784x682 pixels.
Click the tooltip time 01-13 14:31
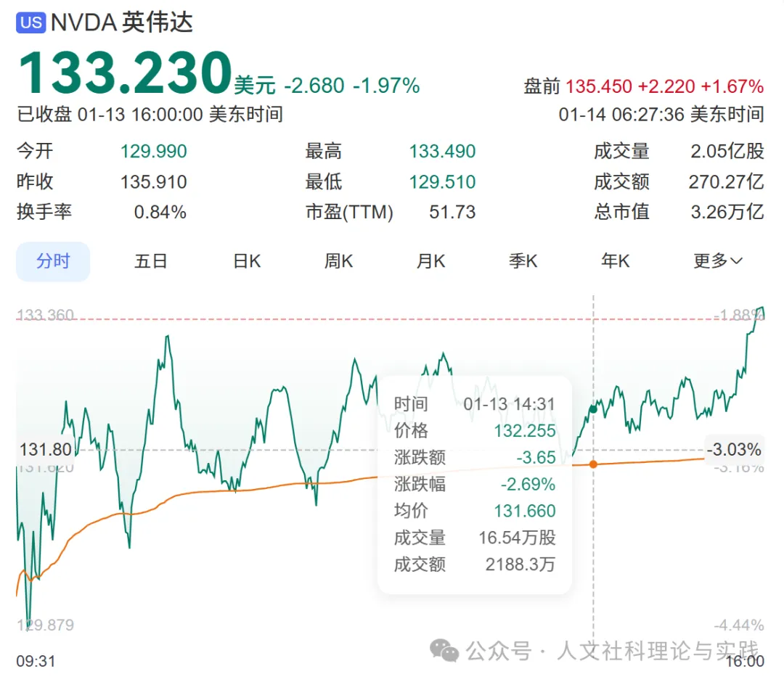509,403
